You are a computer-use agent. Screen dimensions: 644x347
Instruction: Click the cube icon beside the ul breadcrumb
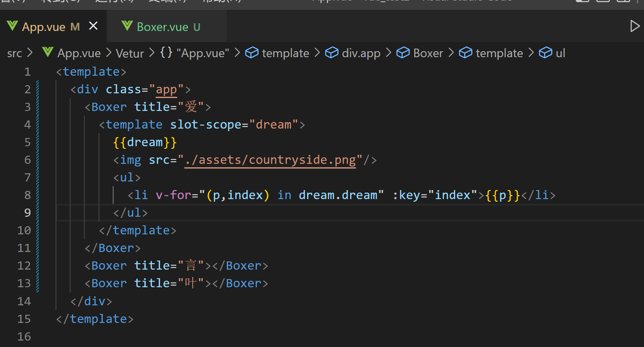pos(545,53)
